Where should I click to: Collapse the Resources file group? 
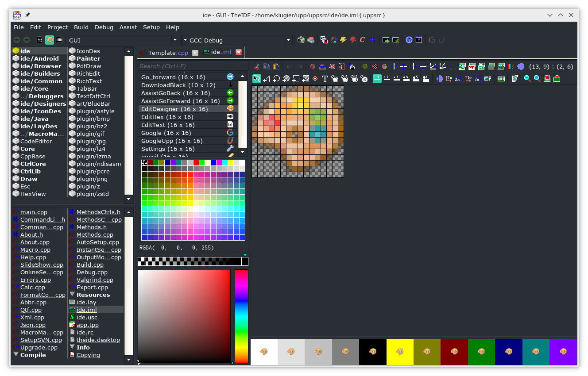tap(72, 295)
